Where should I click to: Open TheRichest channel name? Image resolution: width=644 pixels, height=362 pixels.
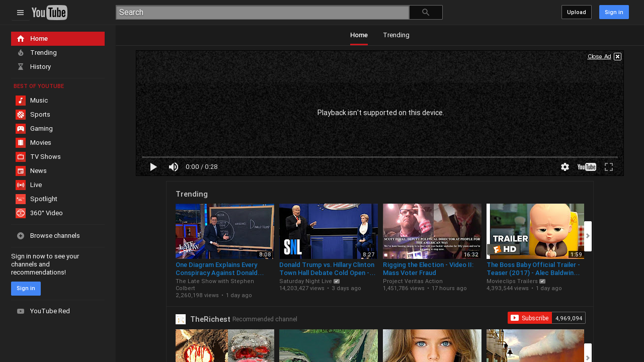[210, 319]
